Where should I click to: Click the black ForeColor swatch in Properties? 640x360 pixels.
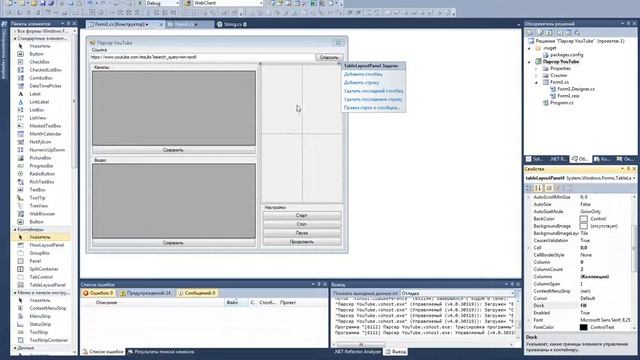pyautogui.click(x=584, y=327)
